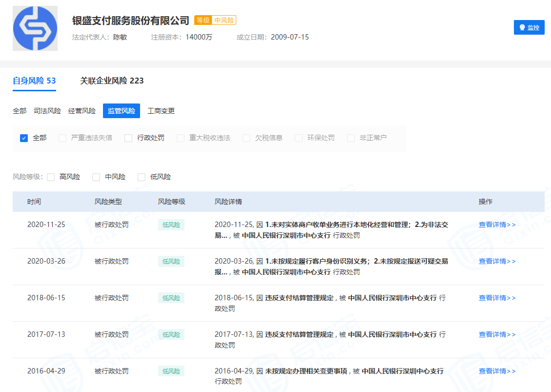The image size is (551, 392).
Task: Click 被行政处罚 in the 2017-07-13 row
Action: [111, 334]
